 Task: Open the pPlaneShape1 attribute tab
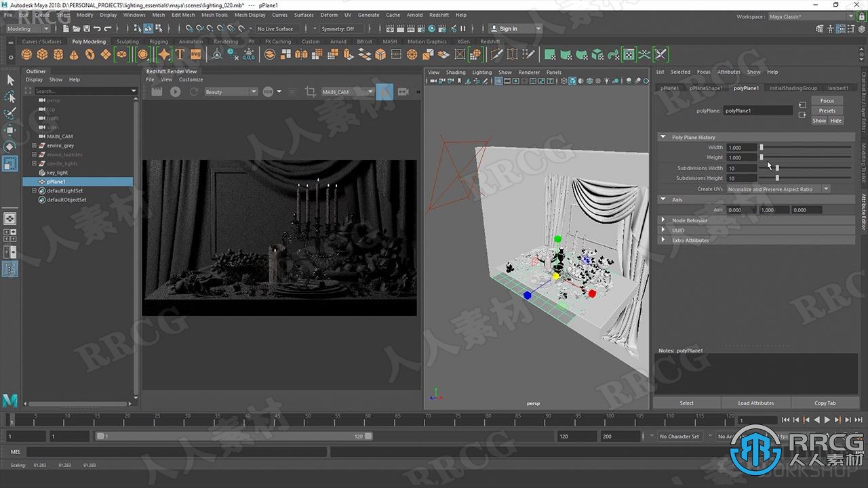[706, 87]
